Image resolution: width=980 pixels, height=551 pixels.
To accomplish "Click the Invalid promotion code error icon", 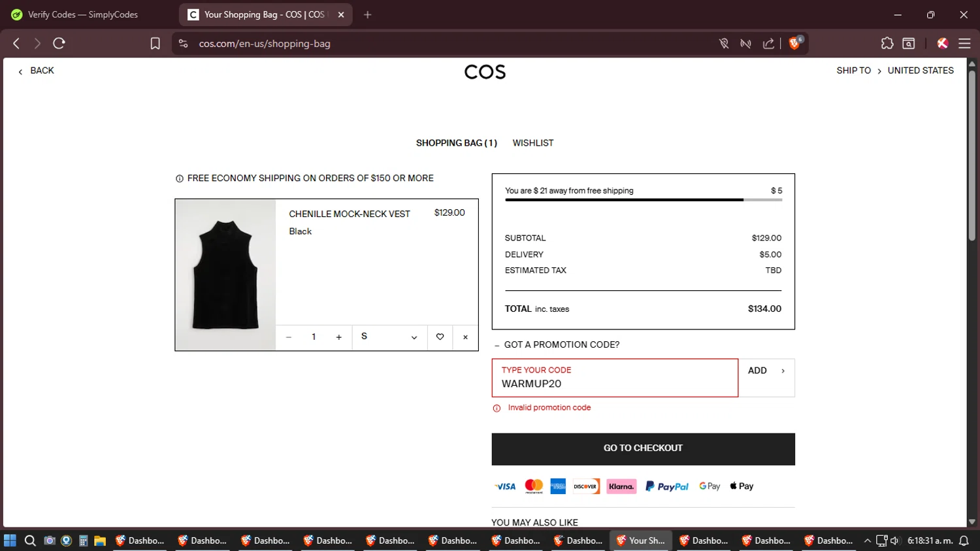I will coord(497,408).
